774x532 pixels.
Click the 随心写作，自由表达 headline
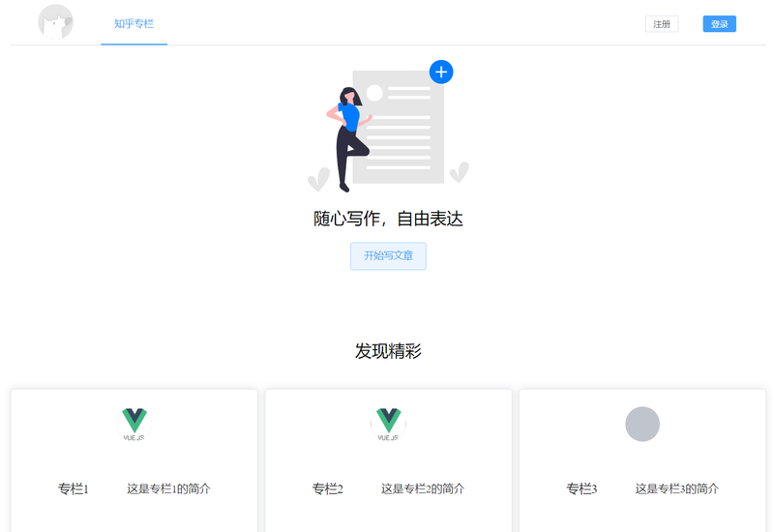tap(388, 219)
